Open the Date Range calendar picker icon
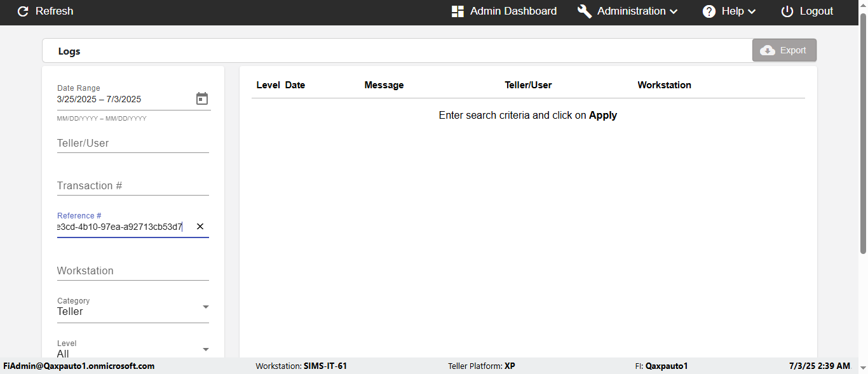868x374 pixels. pos(202,99)
